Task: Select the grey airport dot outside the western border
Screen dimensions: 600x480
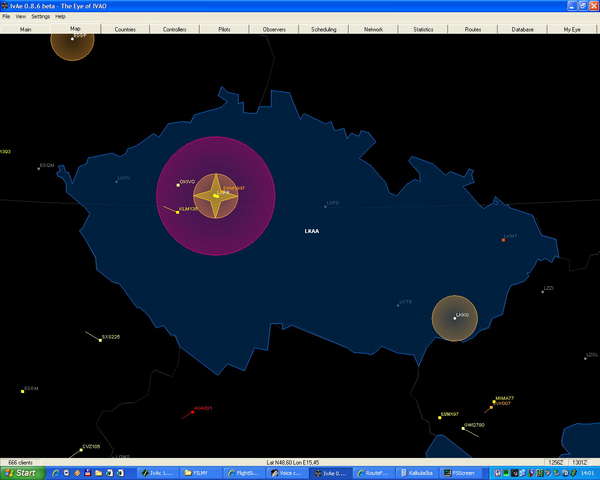Action: (x=39, y=168)
